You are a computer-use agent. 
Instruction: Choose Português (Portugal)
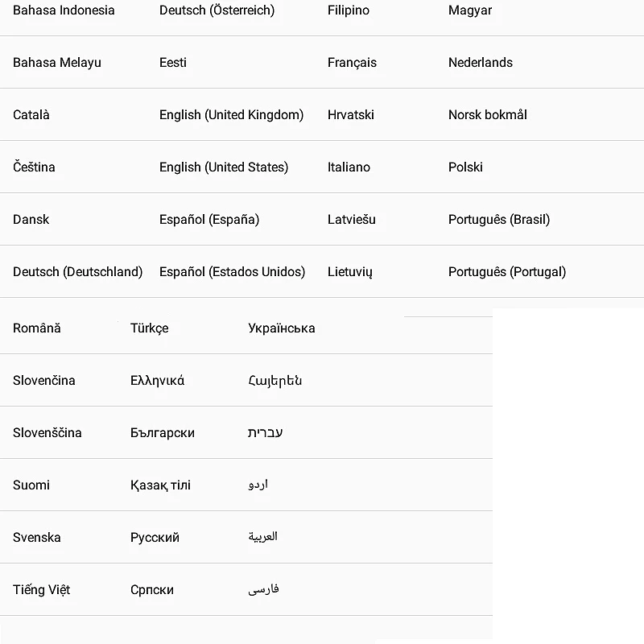[506, 272]
